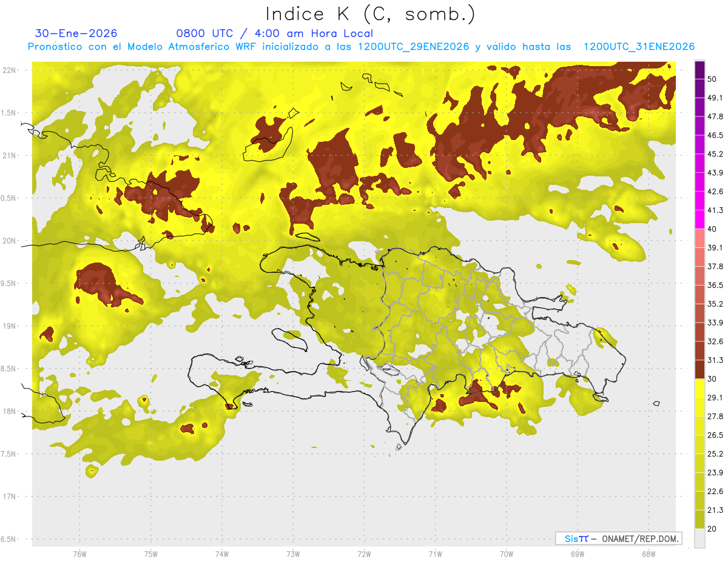Image resolution: width=728 pixels, height=562 pixels.
Task: Click colorbar value '21.3'
Action: click(715, 510)
